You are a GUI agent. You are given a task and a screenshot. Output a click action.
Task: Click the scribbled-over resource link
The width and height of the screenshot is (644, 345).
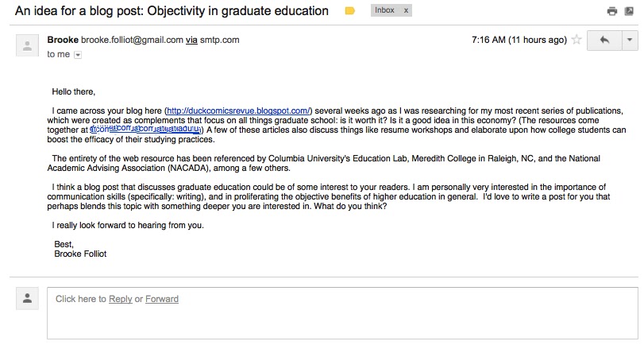pyautogui.click(x=147, y=129)
